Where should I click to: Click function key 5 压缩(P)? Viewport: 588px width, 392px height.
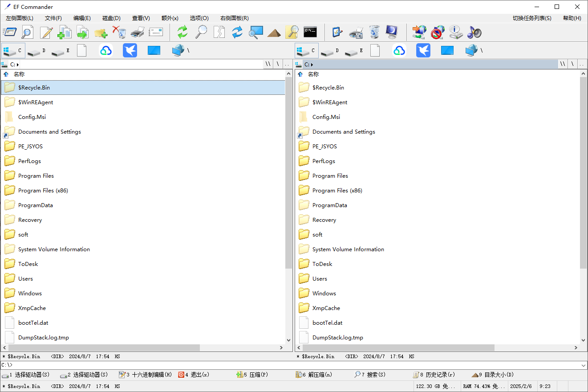tap(252, 375)
